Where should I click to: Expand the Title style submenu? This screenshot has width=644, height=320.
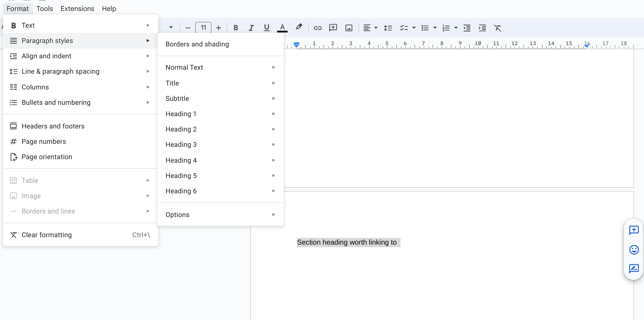pyautogui.click(x=221, y=83)
